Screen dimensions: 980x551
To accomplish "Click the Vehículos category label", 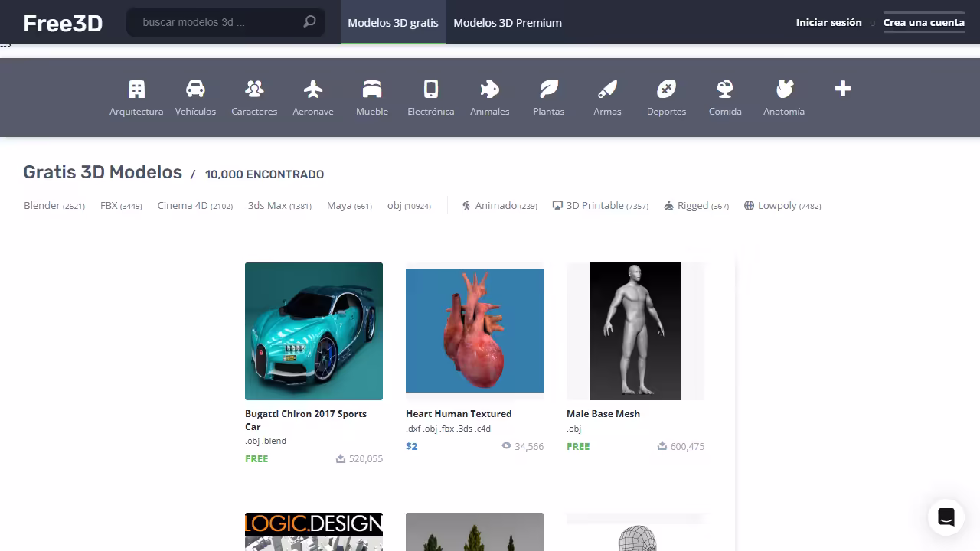I will [195, 111].
